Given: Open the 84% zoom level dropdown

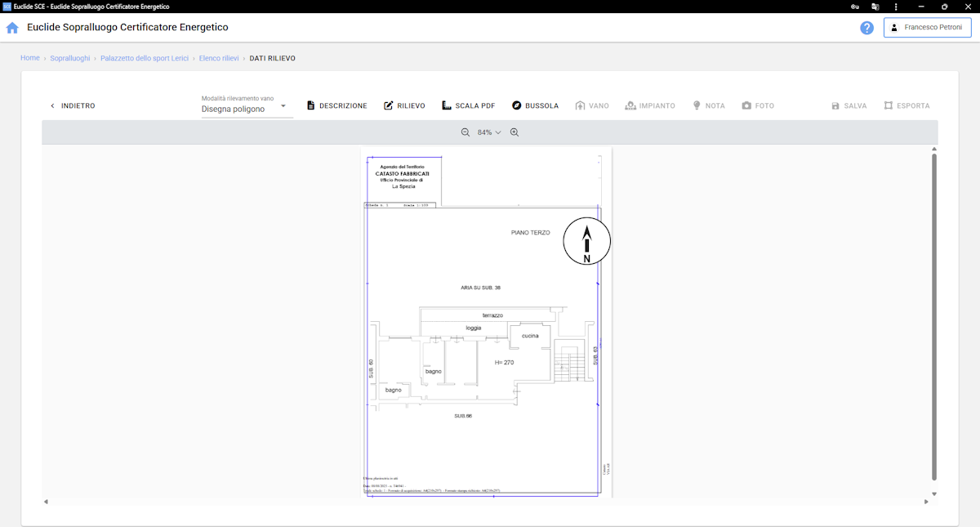Looking at the screenshot, I should (489, 132).
